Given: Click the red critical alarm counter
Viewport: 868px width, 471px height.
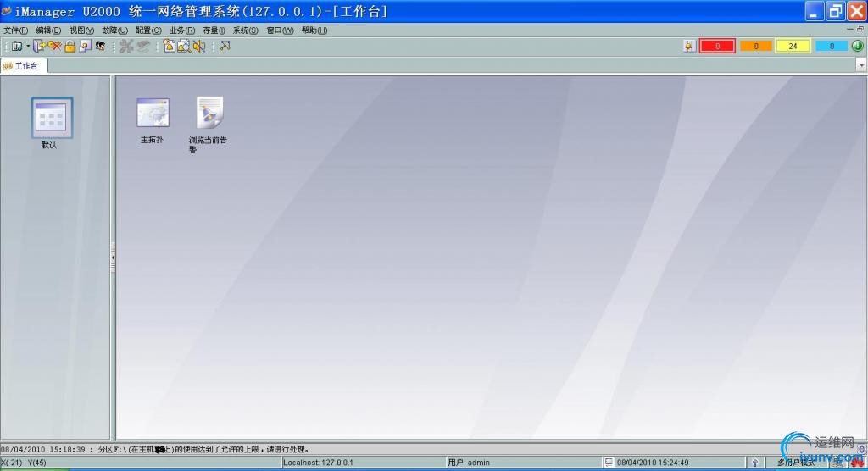Looking at the screenshot, I should (x=717, y=47).
